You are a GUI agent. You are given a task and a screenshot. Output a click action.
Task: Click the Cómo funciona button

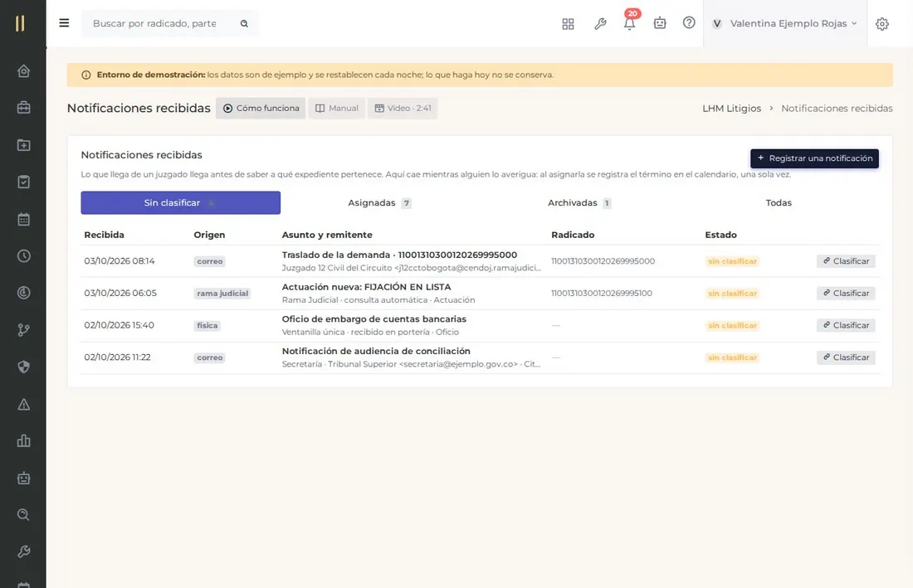[261, 108]
